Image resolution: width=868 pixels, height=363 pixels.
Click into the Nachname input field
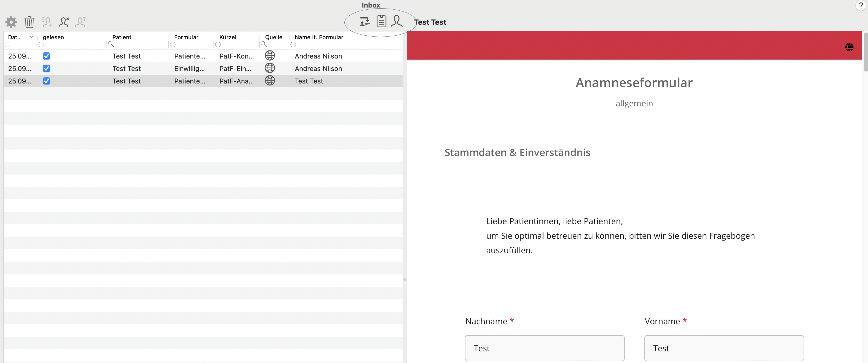tap(545, 348)
